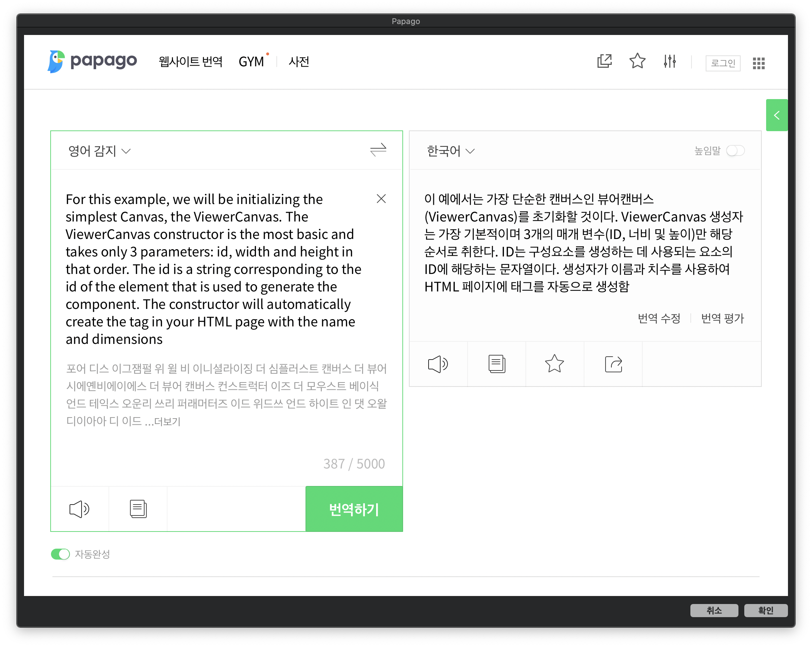Open the apps grid menu icon

tap(758, 63)
